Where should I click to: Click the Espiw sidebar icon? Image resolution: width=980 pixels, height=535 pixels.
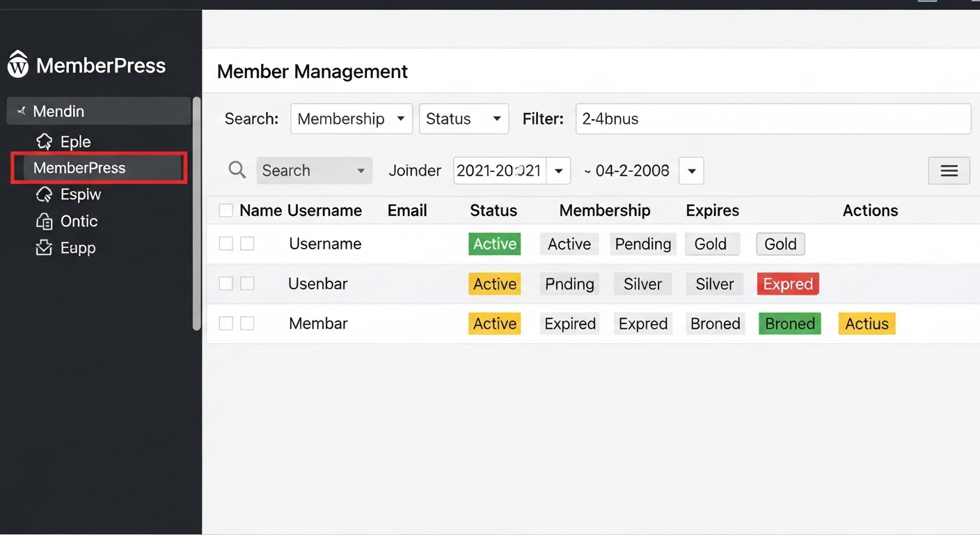click(44, 194)
